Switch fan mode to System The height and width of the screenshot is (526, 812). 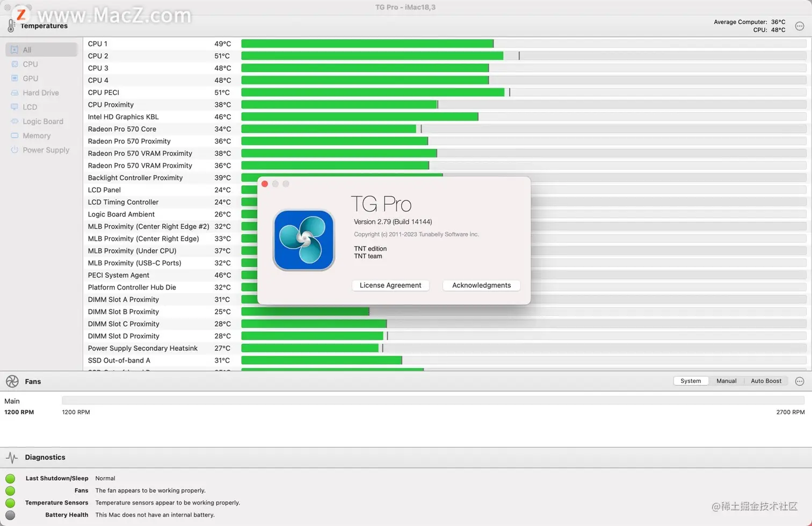(x=691, y=381)
